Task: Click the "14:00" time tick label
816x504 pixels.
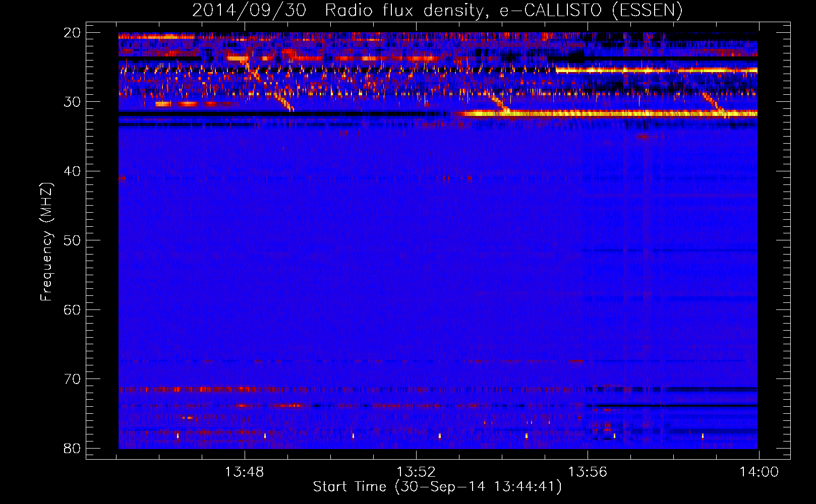Action: pyautogui.click(x=759, y=472)
